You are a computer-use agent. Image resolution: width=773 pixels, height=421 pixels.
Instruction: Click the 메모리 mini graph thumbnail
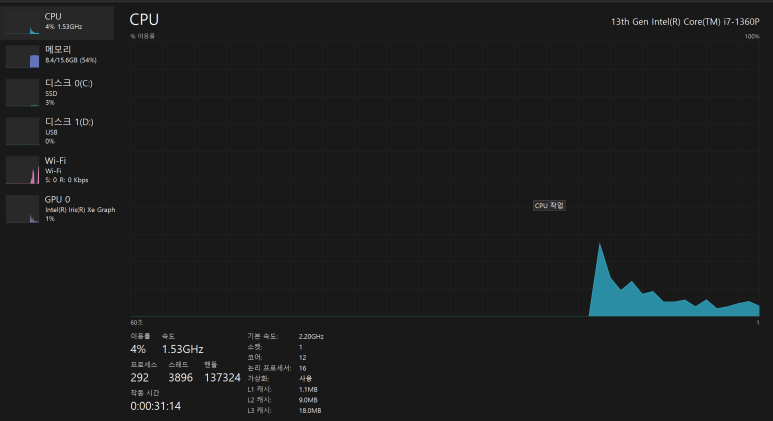pyautogui.click(x=22, y=56)
